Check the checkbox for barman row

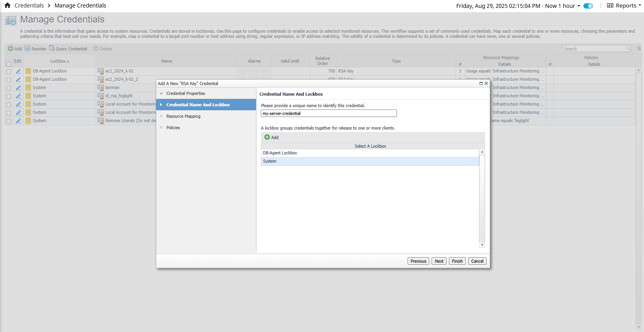coord(9,88)
